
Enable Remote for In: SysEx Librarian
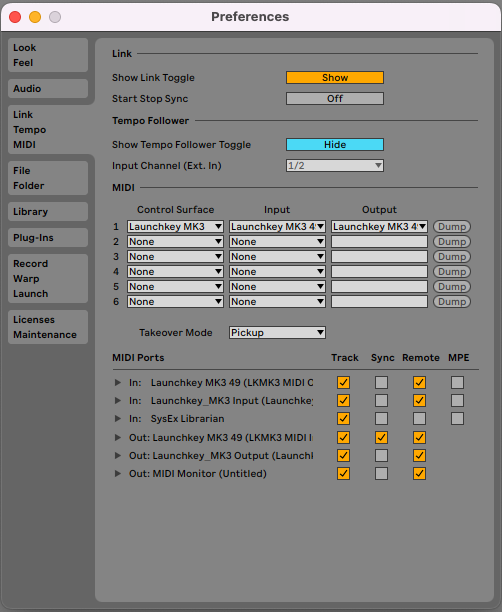click(419, 418)
